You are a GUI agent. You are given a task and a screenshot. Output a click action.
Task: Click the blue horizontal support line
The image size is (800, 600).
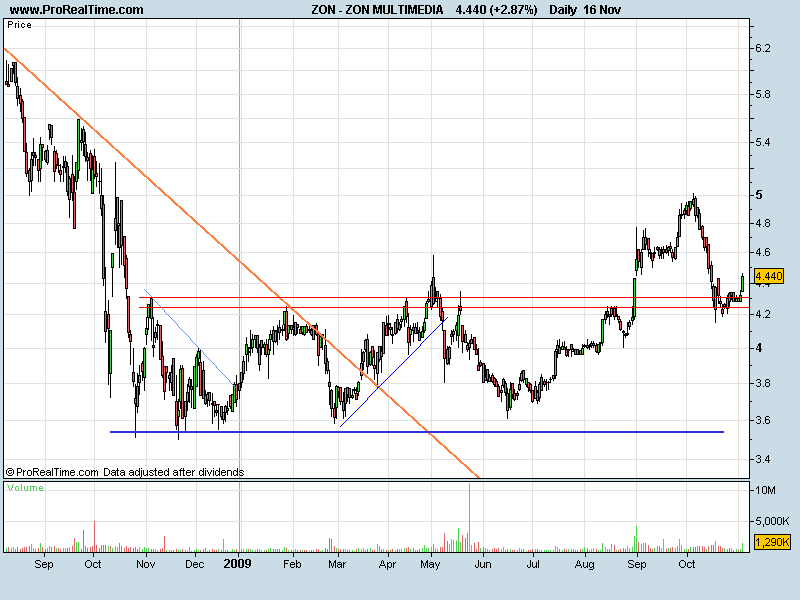[x=417, y=432]
